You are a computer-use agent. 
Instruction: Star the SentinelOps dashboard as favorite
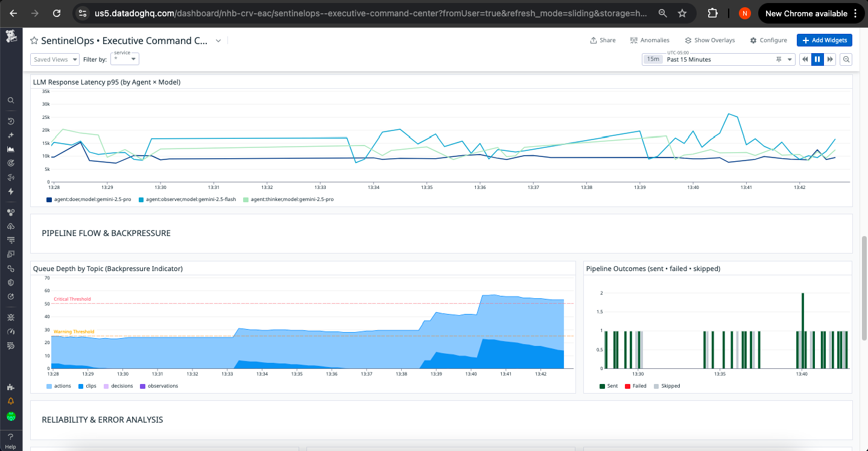pyautogui.click(x=34, y=40)
